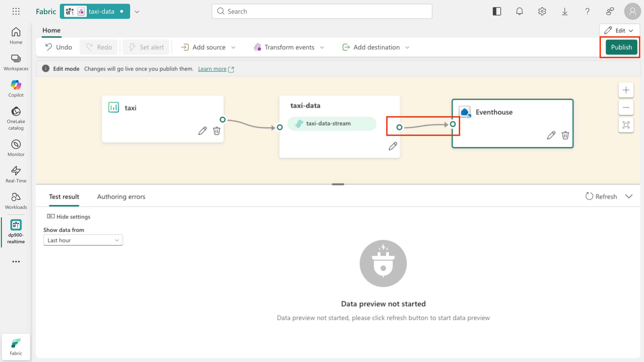Select the taxi node title
The height and width of the screenshot is (362, 644).
click(x=131, y=108)
